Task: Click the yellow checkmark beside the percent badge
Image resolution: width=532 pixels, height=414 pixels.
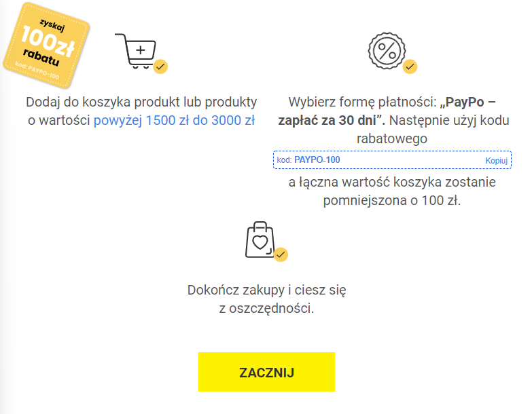Action: pyautogui.click(x=410, y=67)
